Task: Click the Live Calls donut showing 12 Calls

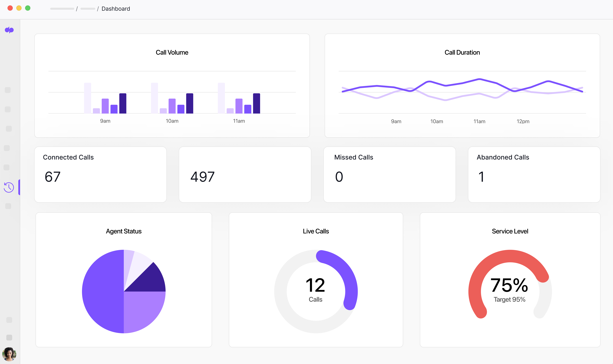Action: tap(316, 291)
